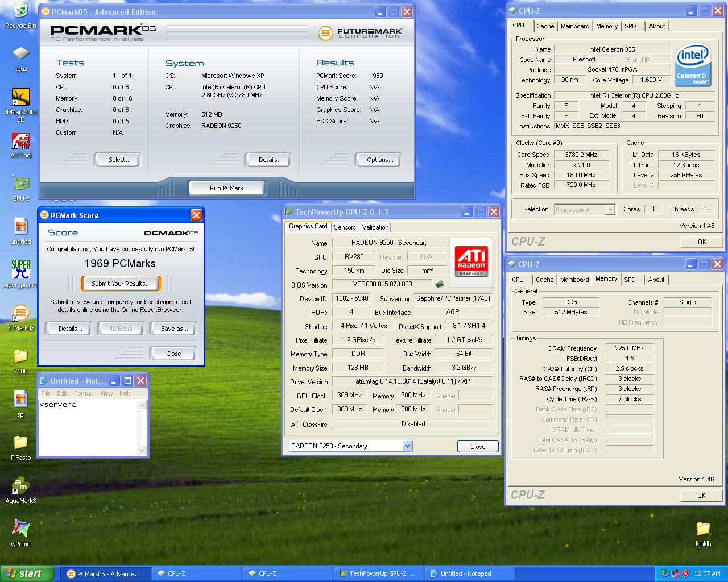Viewport: 728px width, 582px height.
Task: Open the graphics card selector dropdown in GPU-Z
Action: pos(407,446)
